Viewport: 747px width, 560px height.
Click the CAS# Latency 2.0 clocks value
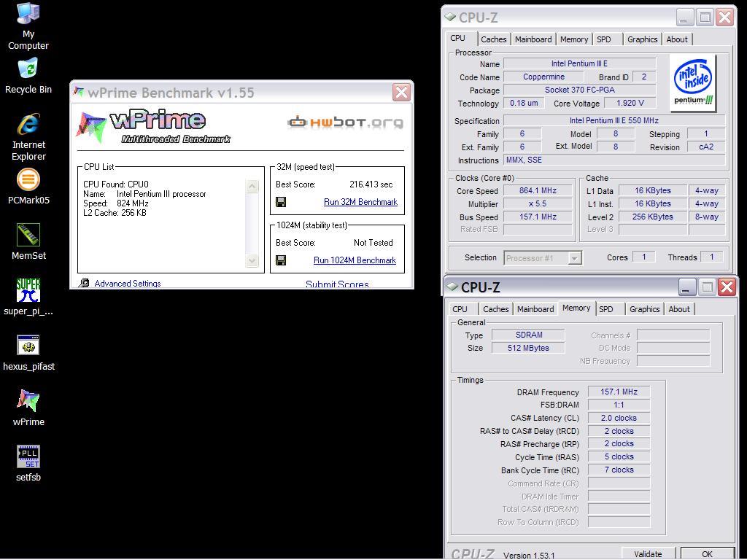619,418
